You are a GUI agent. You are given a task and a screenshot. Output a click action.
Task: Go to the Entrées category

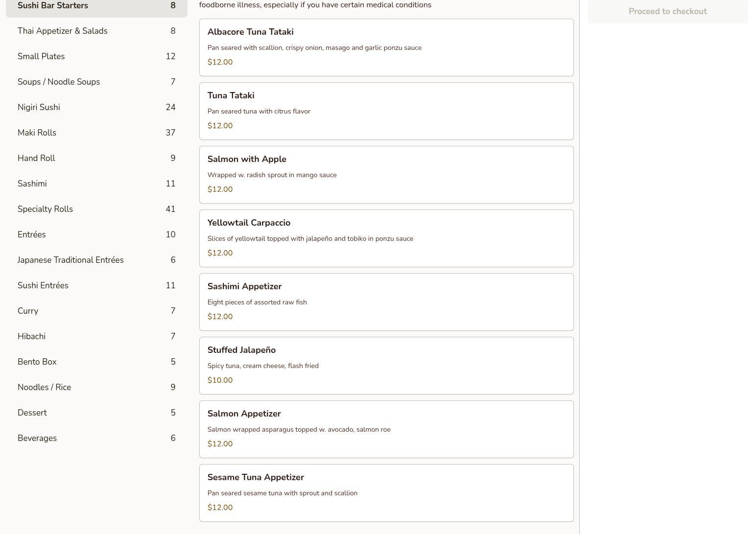(x=96, y=234)
